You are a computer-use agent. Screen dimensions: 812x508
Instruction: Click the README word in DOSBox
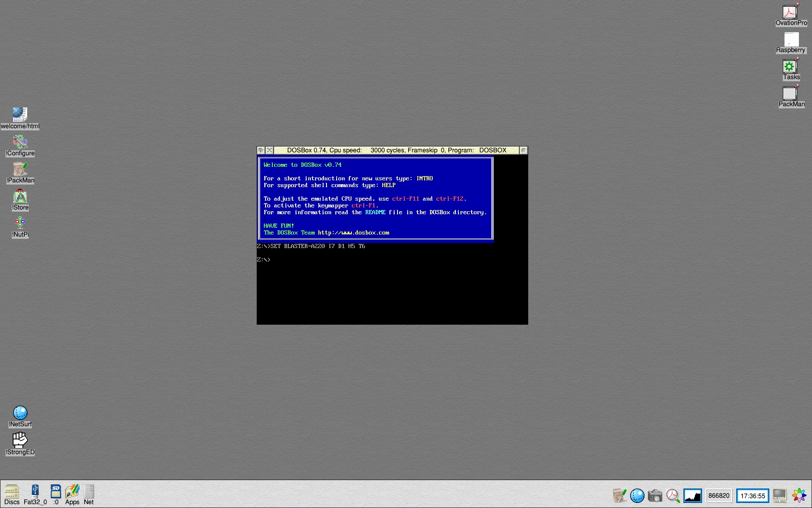click(x=375, y=212)
